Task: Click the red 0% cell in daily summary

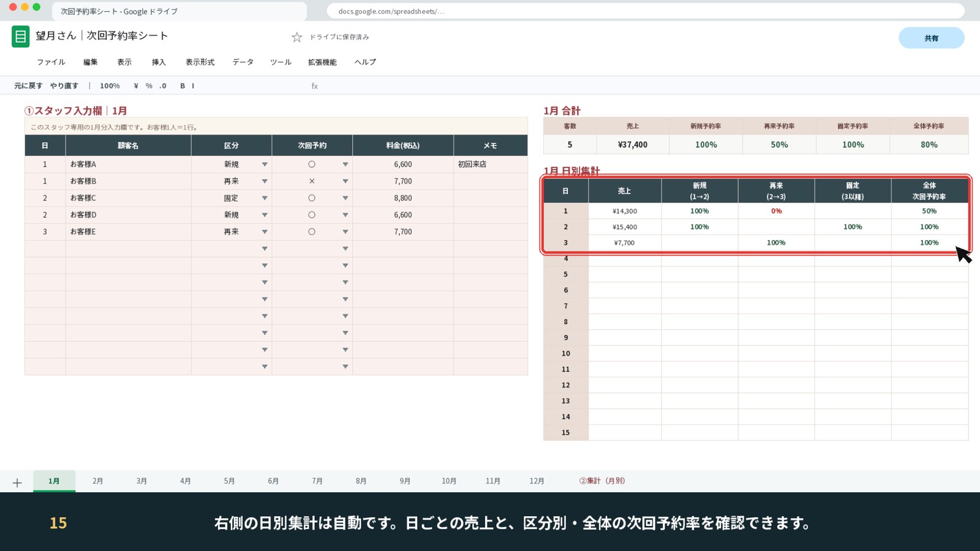Action: (x=777, y=211)
